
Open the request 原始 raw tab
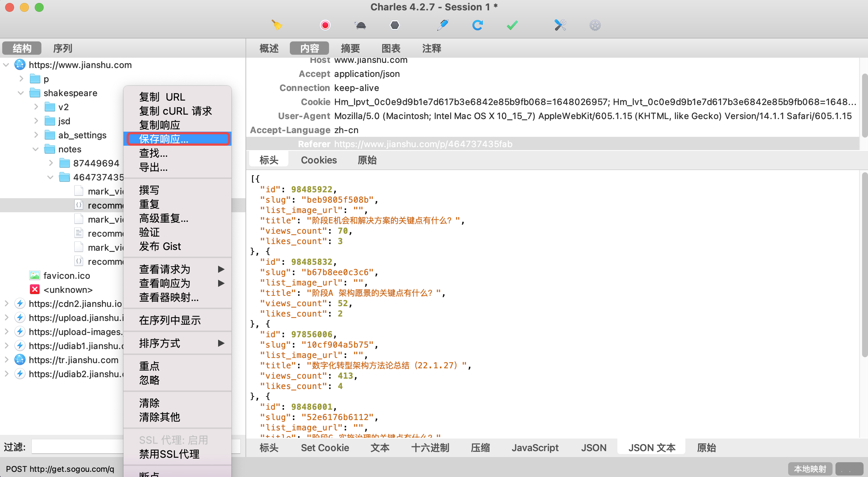click(367, 160)
